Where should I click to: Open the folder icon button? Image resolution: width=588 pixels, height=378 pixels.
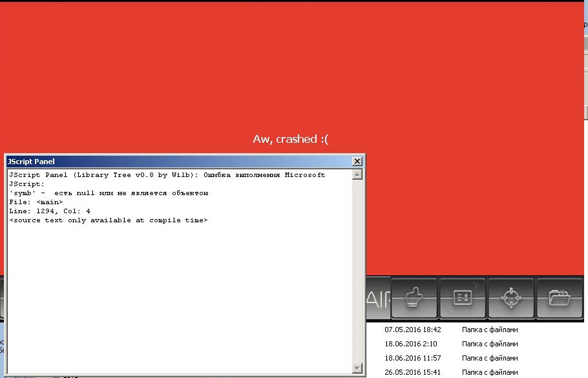[x=559, y=298]
